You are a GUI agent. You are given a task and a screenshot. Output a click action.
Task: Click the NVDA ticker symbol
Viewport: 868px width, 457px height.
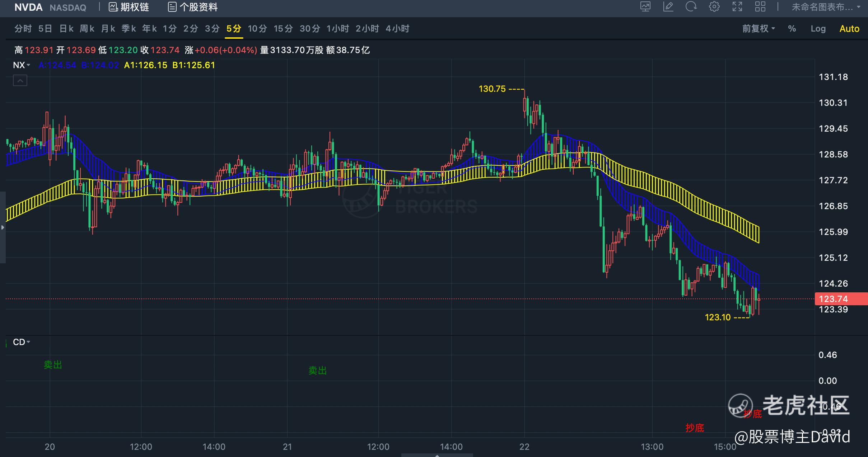(28, 7)
